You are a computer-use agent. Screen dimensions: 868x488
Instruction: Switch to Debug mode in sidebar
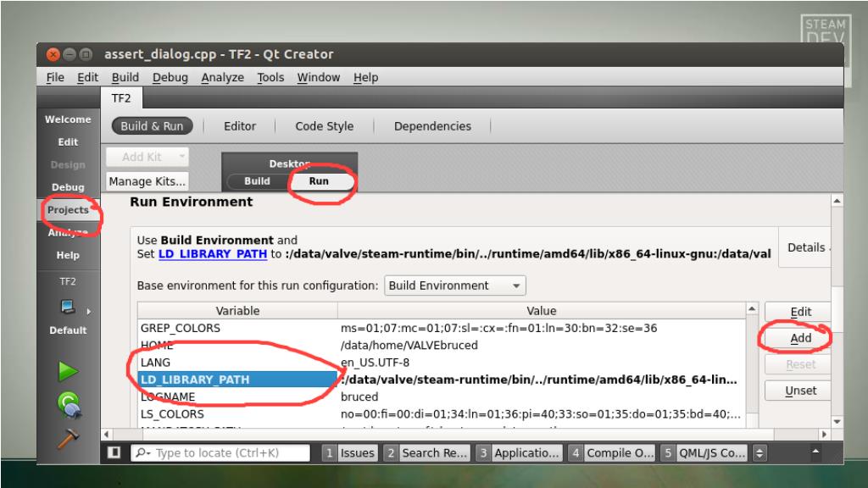point(68,187)
